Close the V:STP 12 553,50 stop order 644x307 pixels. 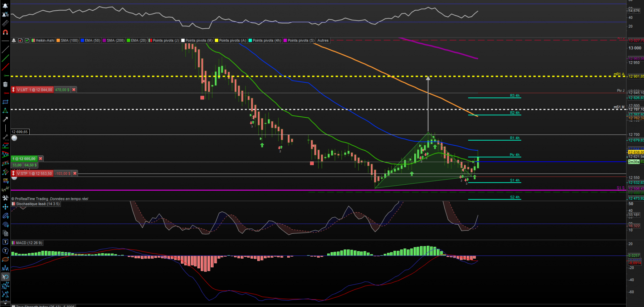75,174
